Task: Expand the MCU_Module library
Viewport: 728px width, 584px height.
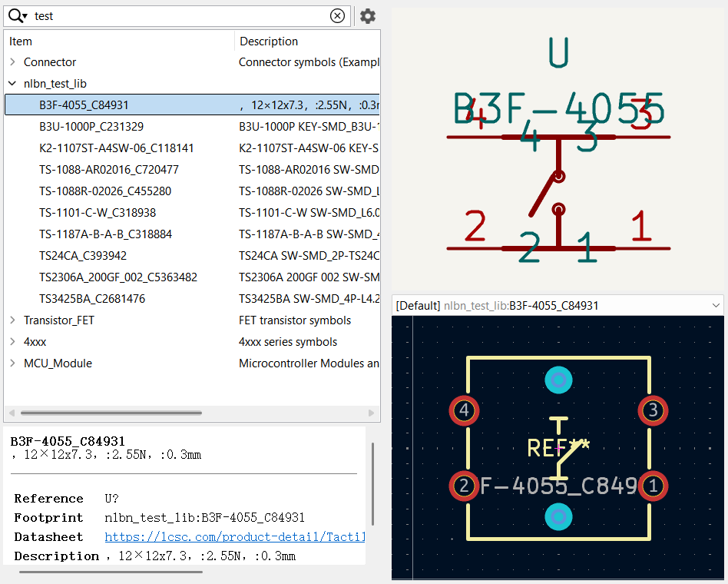Action: coord(12,363)
